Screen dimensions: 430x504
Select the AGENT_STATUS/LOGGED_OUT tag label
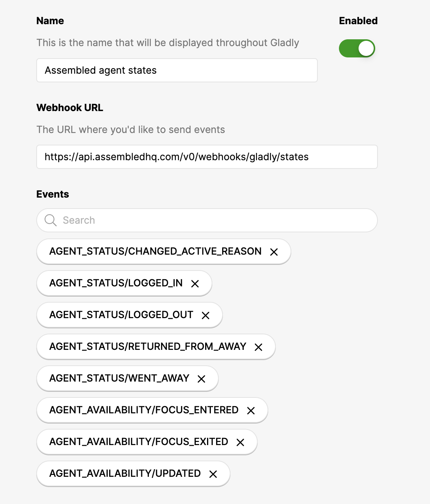coord(121,315)
